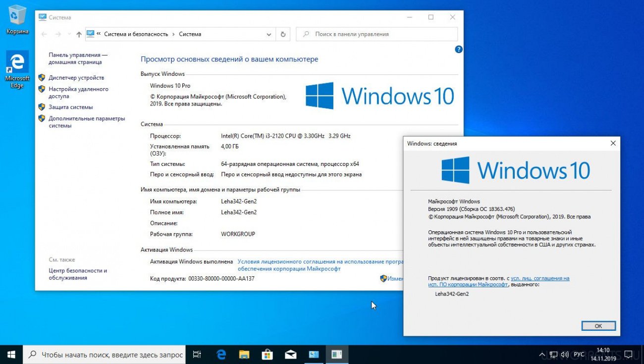Image resolution: width=644 pixels, height=364 pixels.
Task: Open Диспетчер устройств link
Action: pos(76,78)
